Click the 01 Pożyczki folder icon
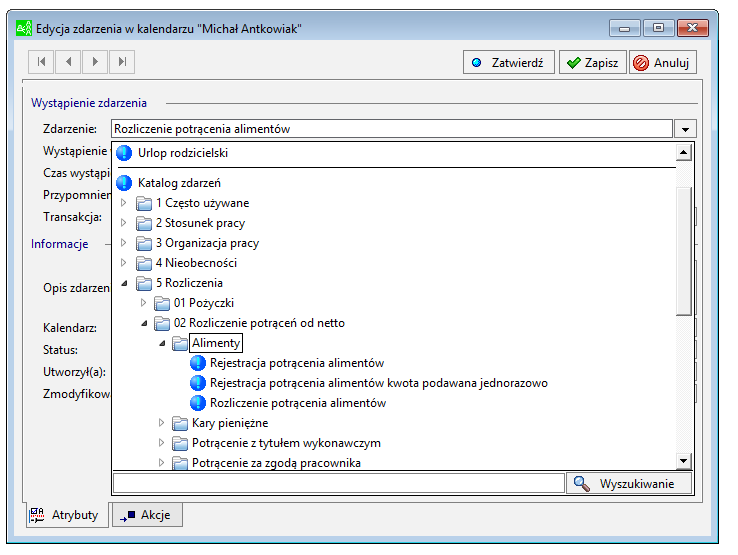Image resolution: width=738 pixels, height=555 pixels. [x=162, y=303]
